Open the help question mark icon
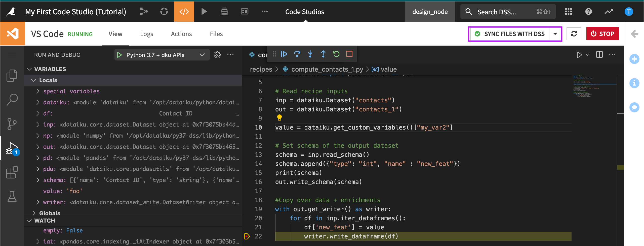 tap(589, 12)
